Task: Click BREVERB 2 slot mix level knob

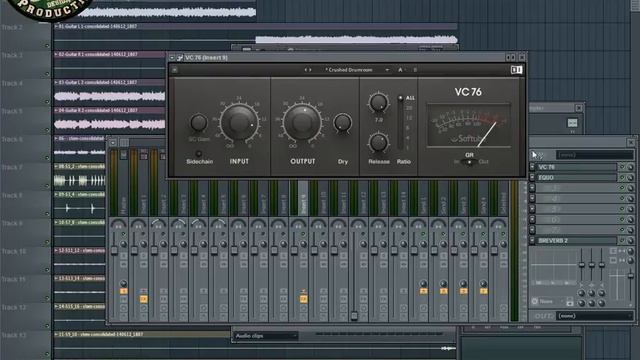Action: [631, 241]
